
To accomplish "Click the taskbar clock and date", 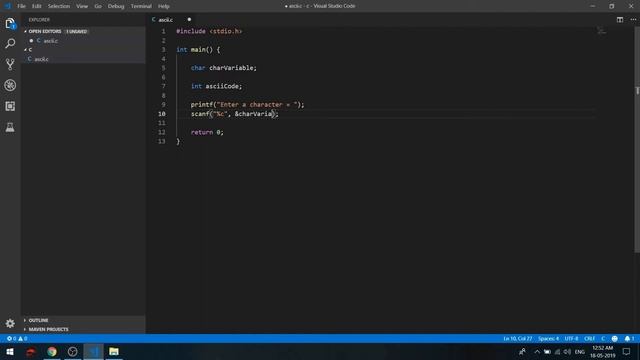I will tap(602, 351).
